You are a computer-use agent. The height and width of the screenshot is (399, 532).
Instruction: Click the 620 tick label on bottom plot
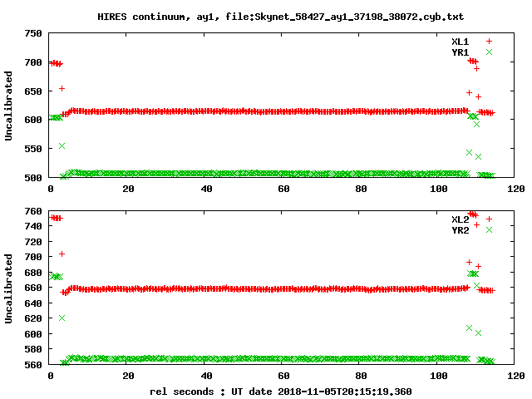33,318
